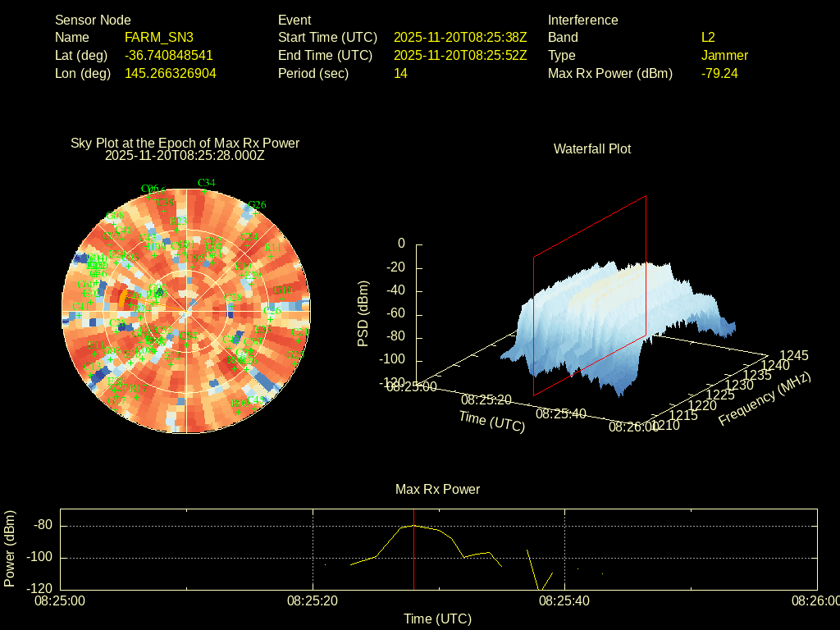The height and width of the screenshot is (630, 840).
Task: Select the Period value 14
Action: [x=400, y=73]
